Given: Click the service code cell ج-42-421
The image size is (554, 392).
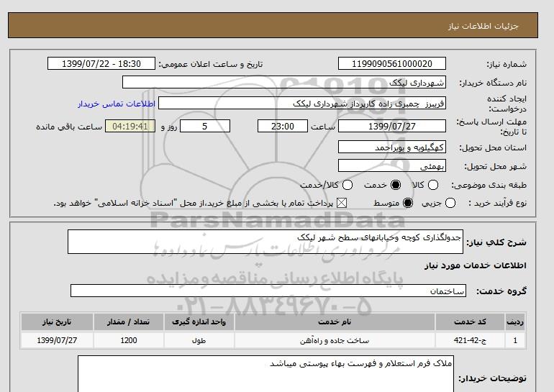Looking at the screenshot, I should click(x=470, y=340).
